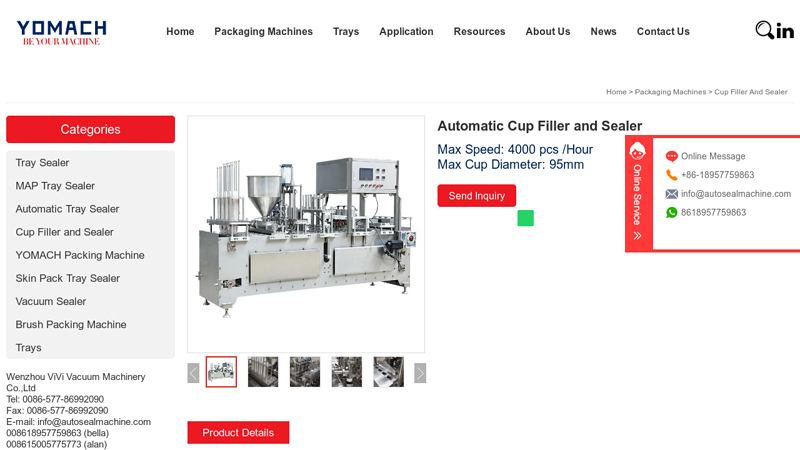This screenshot has width=800, height=450.
Task: Select the fifth product thumbnail
Action: click(388, 372)
